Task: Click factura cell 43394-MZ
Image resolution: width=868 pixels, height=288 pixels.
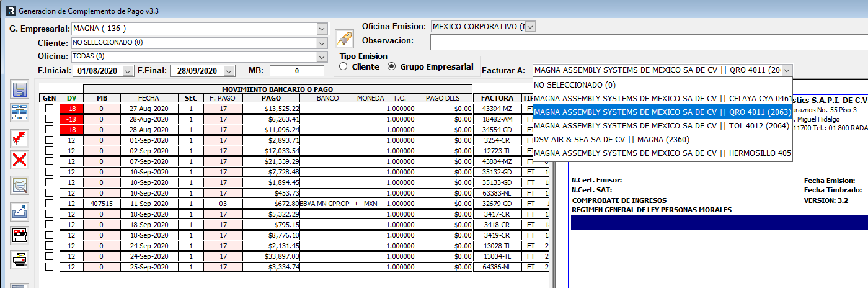Action: [497, 109]
